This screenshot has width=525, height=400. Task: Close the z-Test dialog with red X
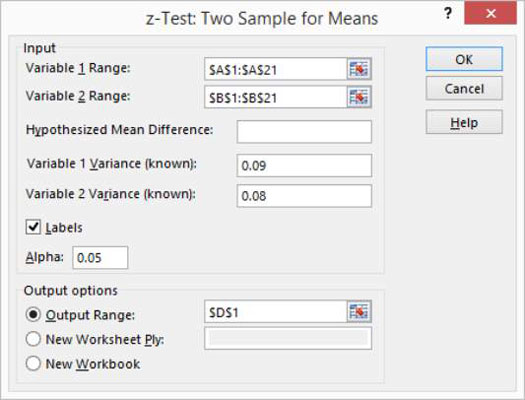click(491, 13)
